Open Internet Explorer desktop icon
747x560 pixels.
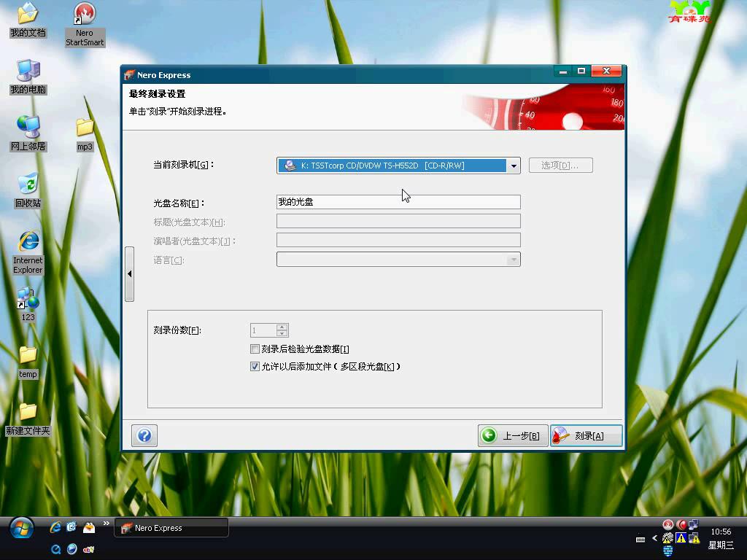click(28, 252)
